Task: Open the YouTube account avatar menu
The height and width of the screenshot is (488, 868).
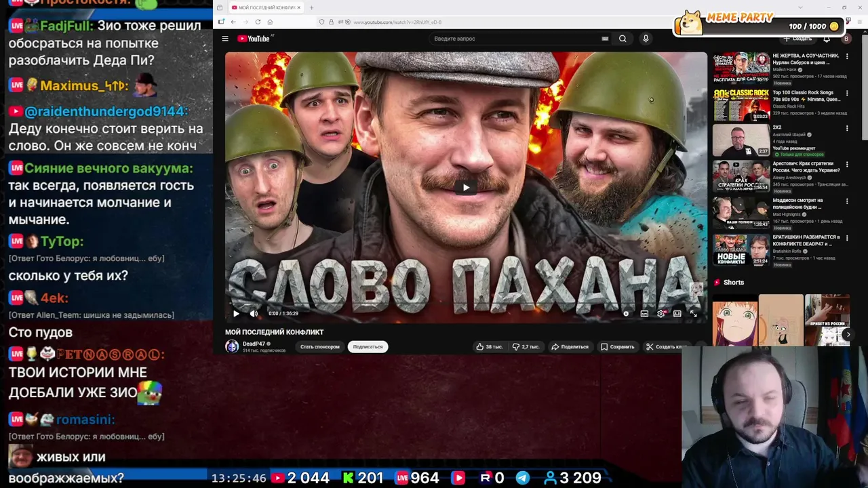Action: click(846, 39)
